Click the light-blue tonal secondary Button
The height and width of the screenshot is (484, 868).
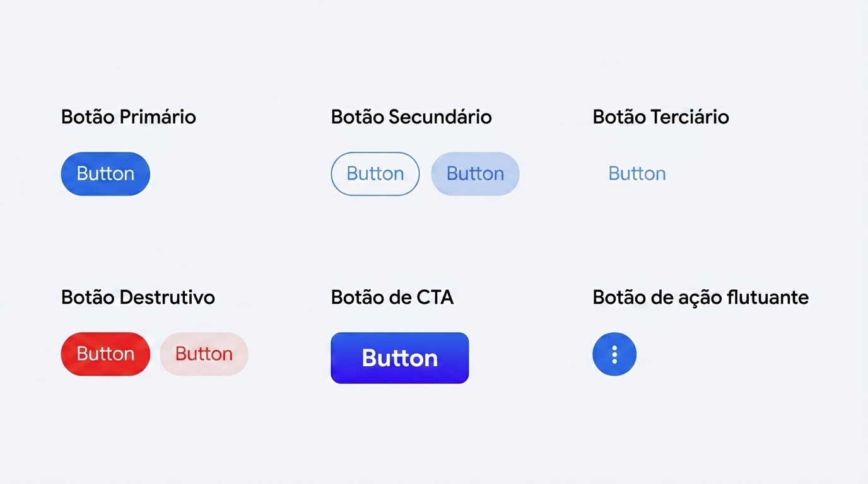(x=475, y=174)
